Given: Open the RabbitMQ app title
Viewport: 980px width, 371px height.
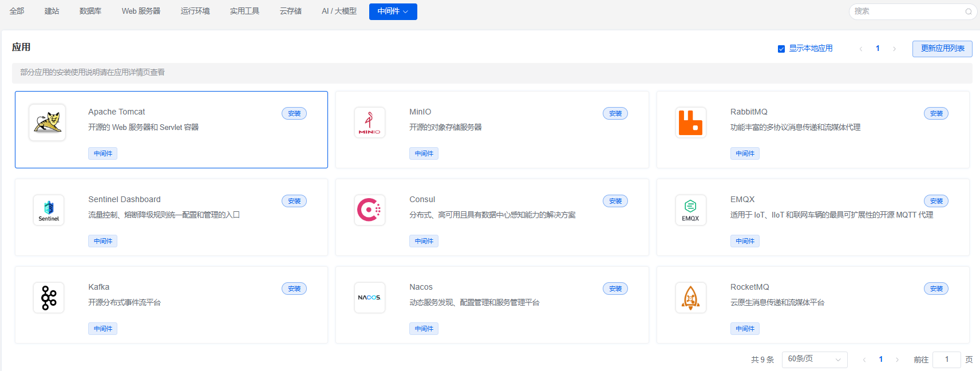Looking at the screenshot, I should point(749,112).
